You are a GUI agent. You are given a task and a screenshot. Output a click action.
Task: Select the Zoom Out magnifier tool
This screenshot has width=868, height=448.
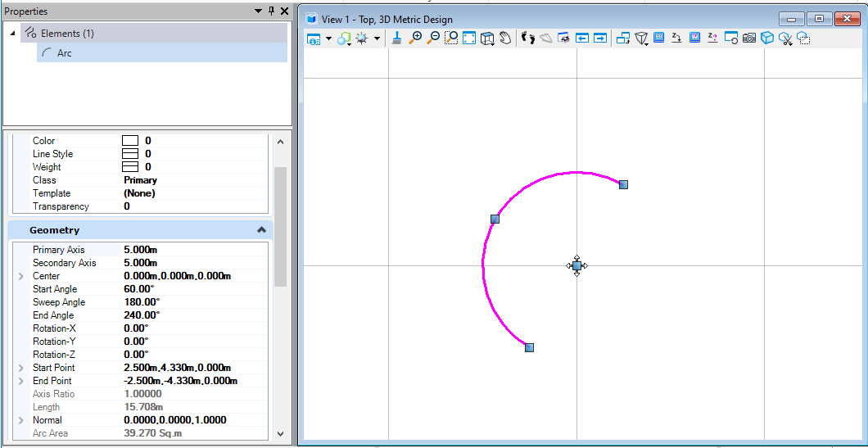pyautogui.click(x=433, y=38)
